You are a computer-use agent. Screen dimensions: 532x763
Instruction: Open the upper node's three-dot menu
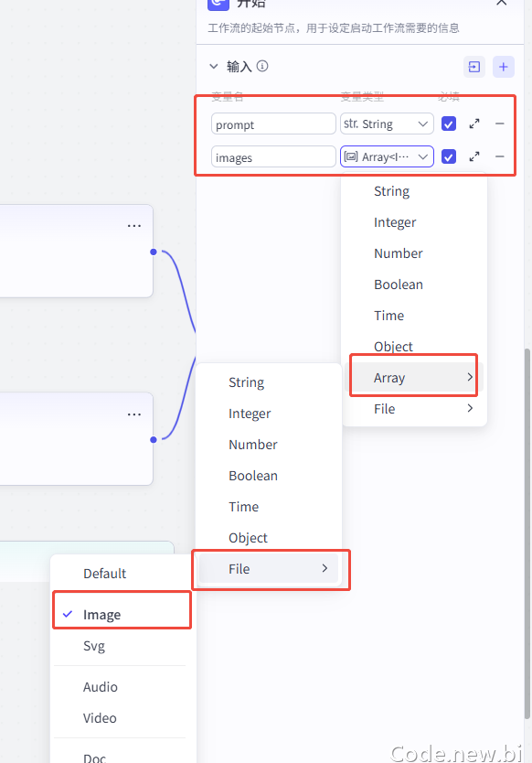tap(134, 226)
